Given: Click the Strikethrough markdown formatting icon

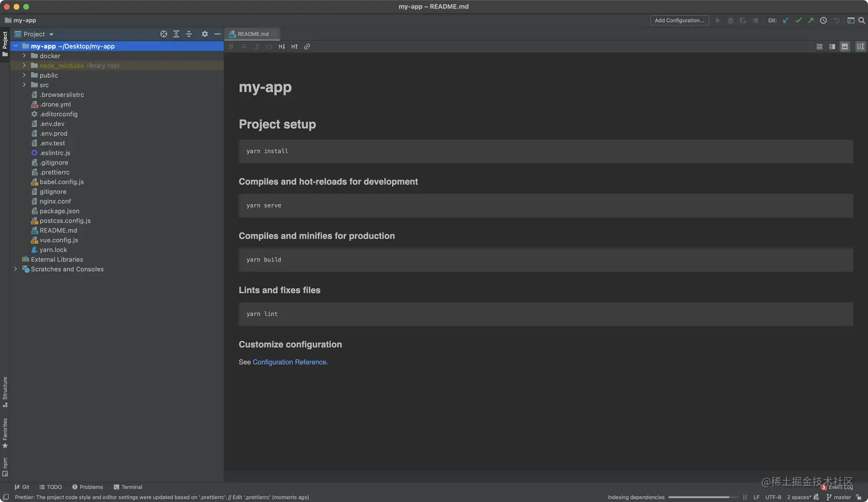Looking at the screenshot, I should click(244, 47).
